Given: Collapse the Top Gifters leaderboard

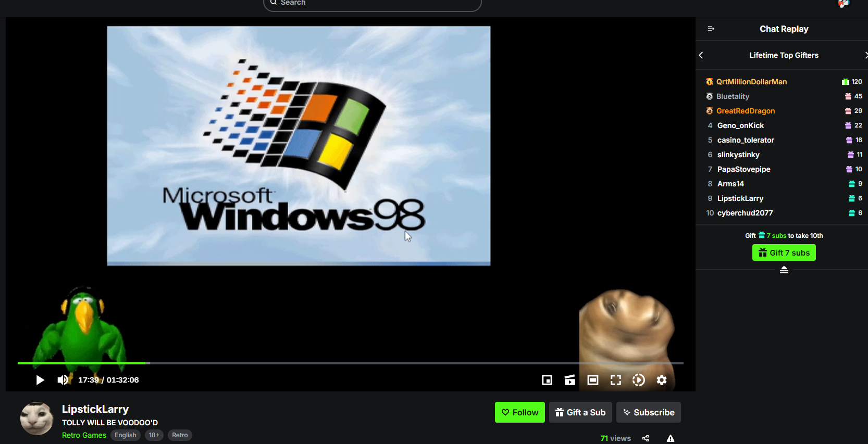Looking at the screenshot, I should 784,270.
